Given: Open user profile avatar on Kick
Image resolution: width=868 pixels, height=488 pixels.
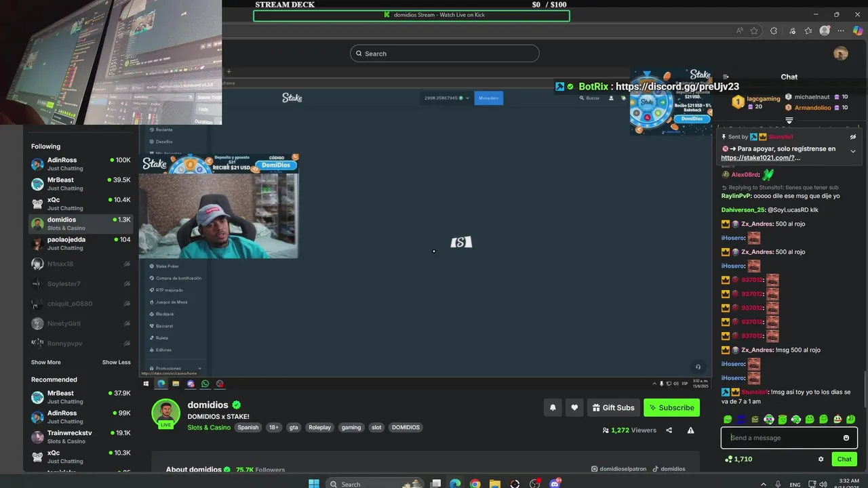Looking at the screenshot, I should [841, 54].
